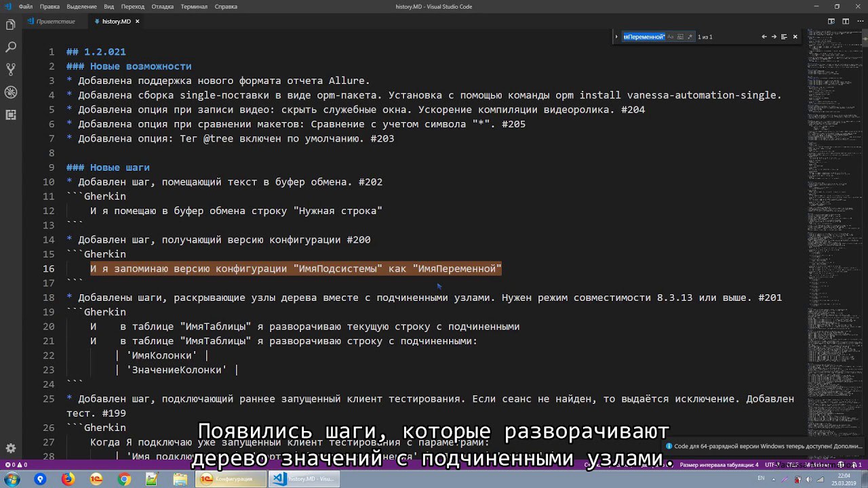Switch EN input language in tray
868x488 pixels.
[761, 479]
